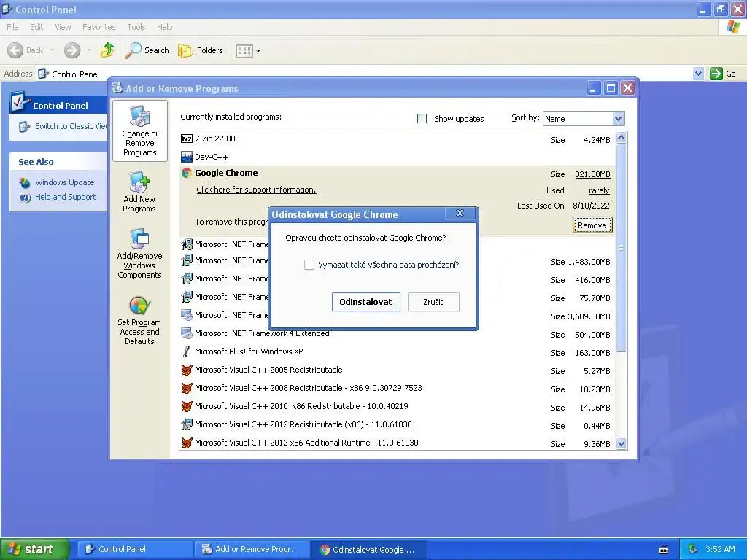Screen dimensions: 747x560
Task: Select Set Program Access and Defaults icon
Action: click(139, 306)
